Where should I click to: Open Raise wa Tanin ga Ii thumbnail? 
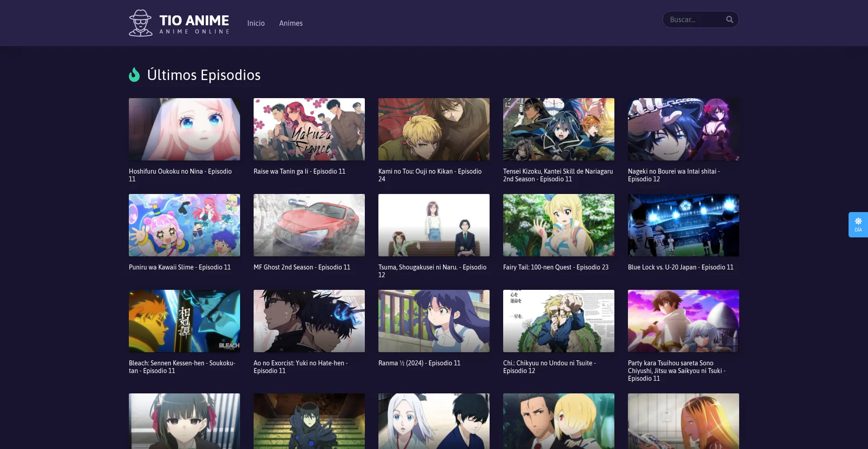tap(309, 129)
